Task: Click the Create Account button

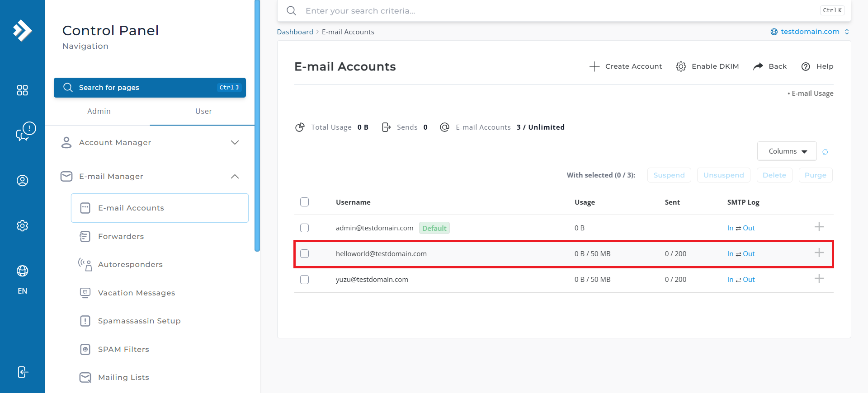Action: point(626,66)
